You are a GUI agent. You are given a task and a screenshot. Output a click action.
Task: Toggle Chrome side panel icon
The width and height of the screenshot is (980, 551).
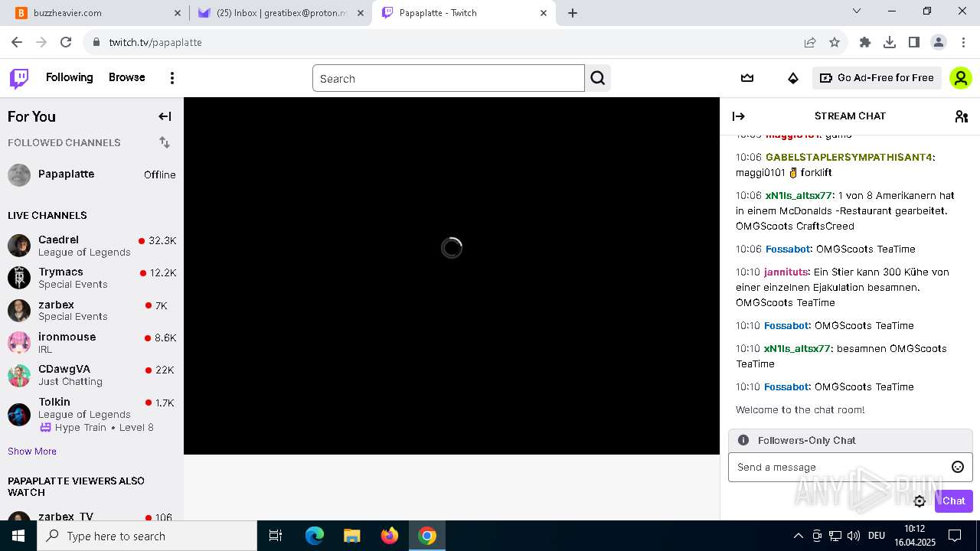click(914, 42)
